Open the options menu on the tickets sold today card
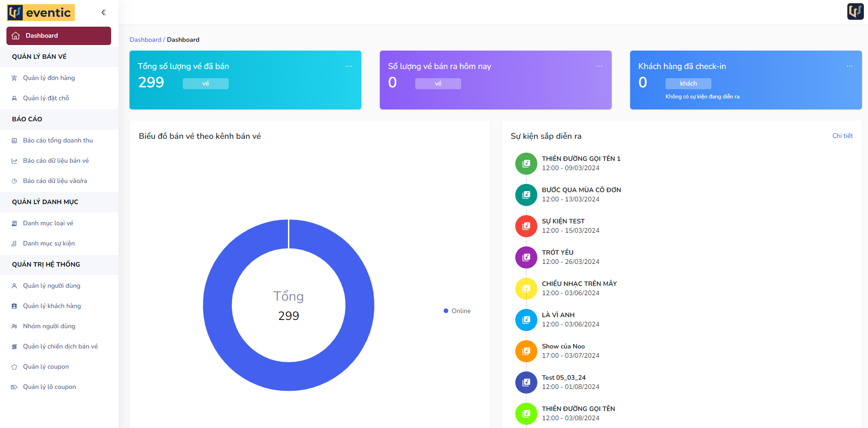This screenshot has height=428, width=868. click(x=599, y=66)
